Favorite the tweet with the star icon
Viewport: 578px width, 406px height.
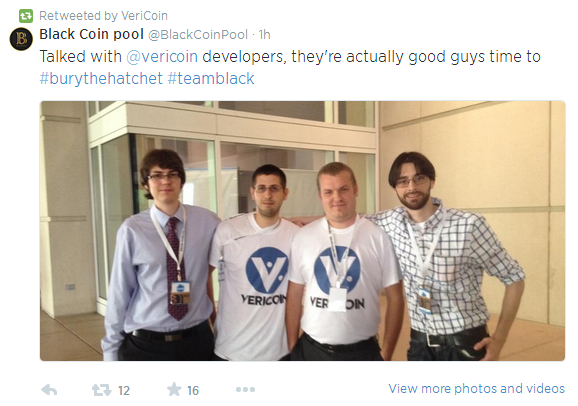coord(174,389)
